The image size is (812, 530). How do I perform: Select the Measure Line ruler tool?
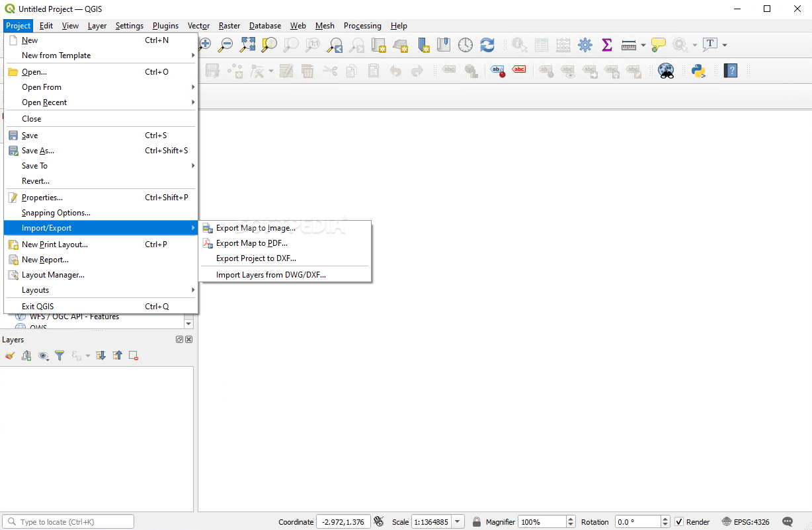click(x=629, y=45)
